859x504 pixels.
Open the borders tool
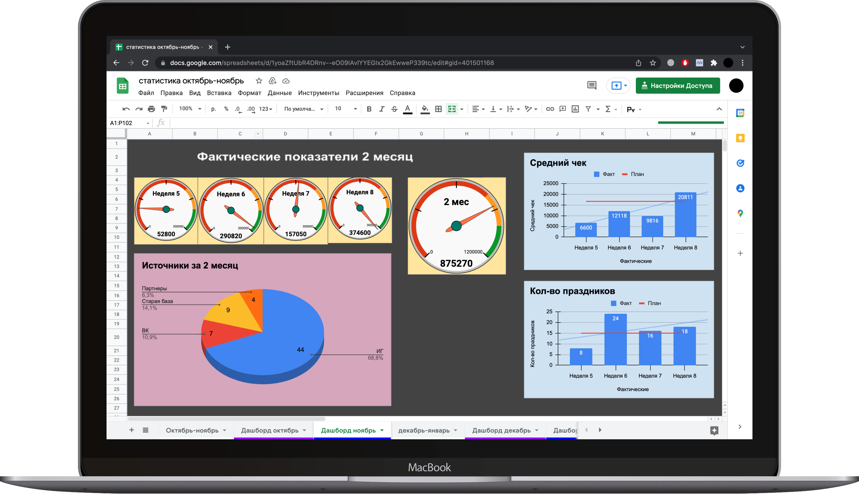click(x=438, y=109)
